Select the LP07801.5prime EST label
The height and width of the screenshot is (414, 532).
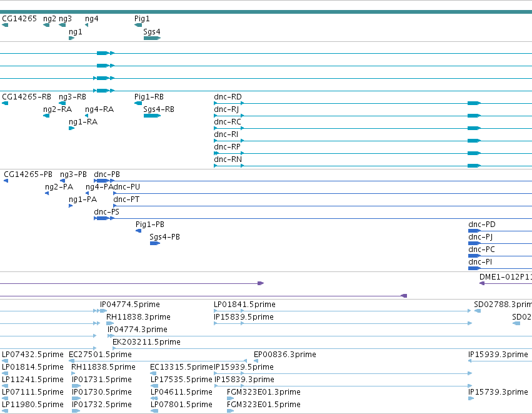[x=181, y=405]
